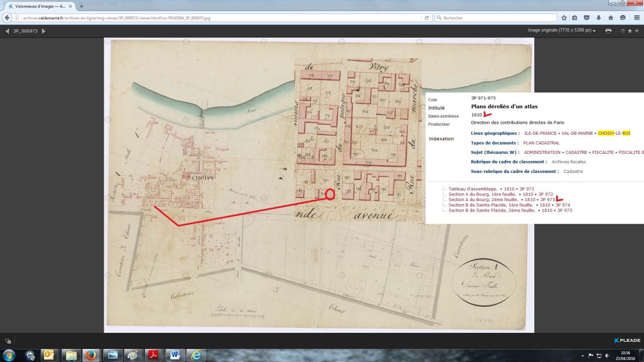
Task: Close the Visionneuse d'images tab
Action: 70,6
